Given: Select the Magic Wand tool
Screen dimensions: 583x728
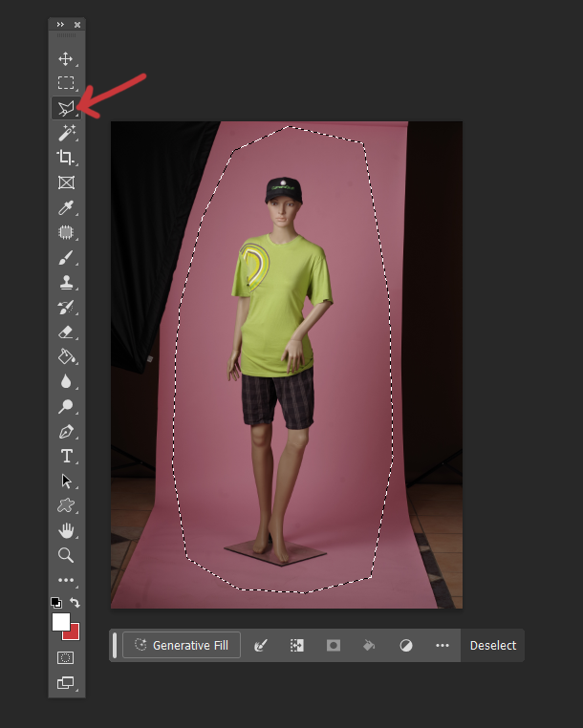Looking at the screenshot, I should pyautogui.click(x=66, y=134).
